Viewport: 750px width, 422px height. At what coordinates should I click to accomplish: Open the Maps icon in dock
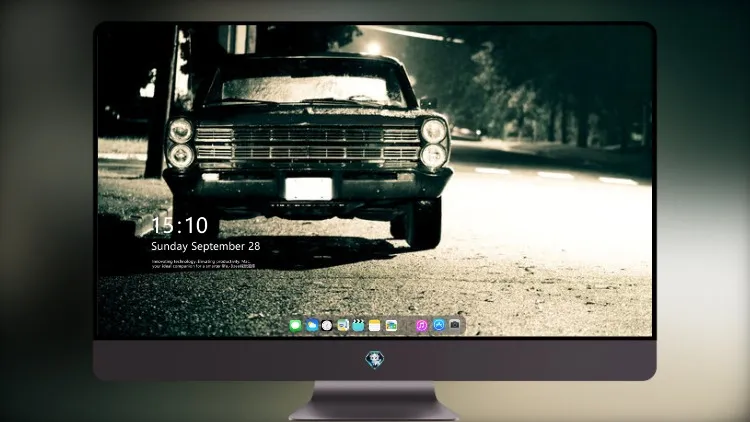coord(342,325)
